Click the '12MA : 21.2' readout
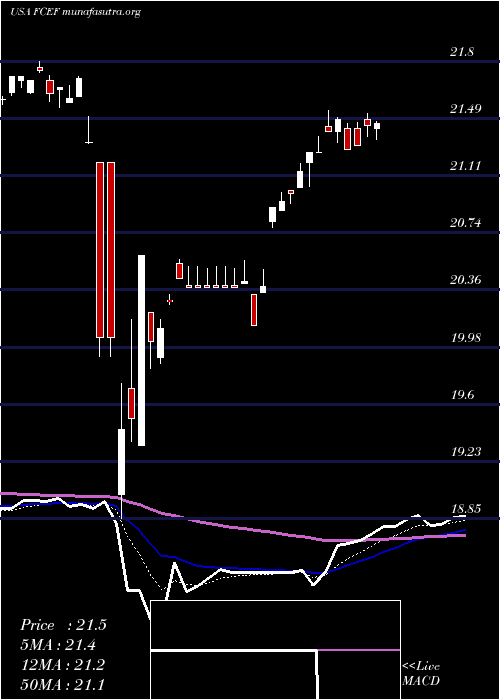 [62, 664]
